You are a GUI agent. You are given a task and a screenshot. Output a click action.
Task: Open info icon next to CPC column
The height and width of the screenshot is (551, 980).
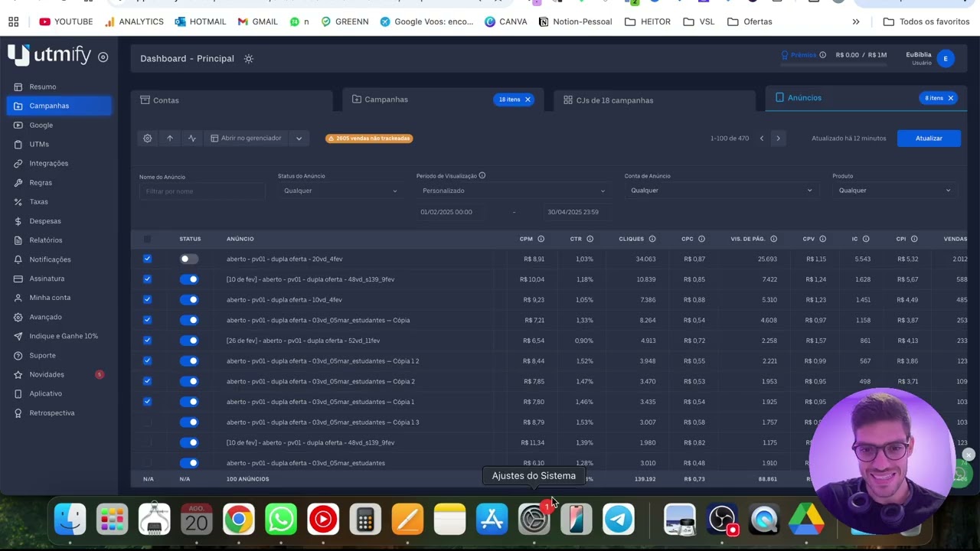point(701,239)
